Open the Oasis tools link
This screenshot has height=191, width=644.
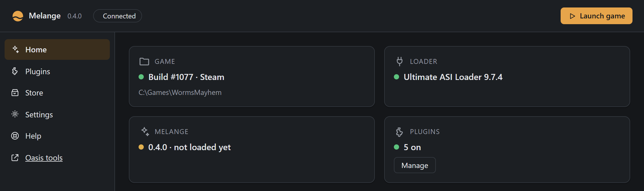[x=44, y=158]
